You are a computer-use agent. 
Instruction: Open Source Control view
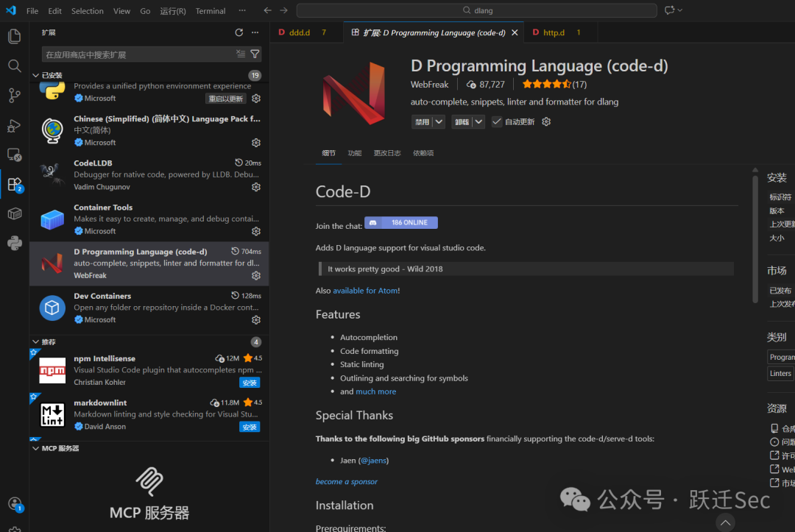(x=14, y=95)
